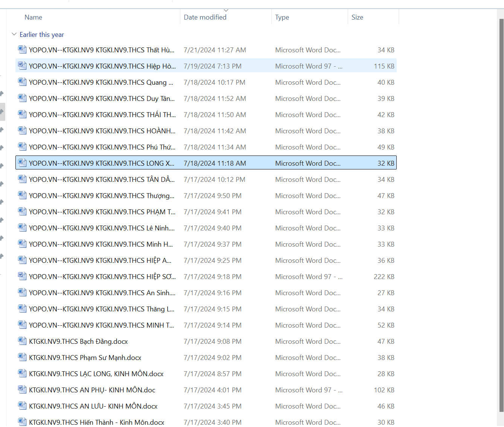Select file name YOPO.VN THCS HIỆP A...
This screenshot has width=504, height=427.
coord(100,261)
